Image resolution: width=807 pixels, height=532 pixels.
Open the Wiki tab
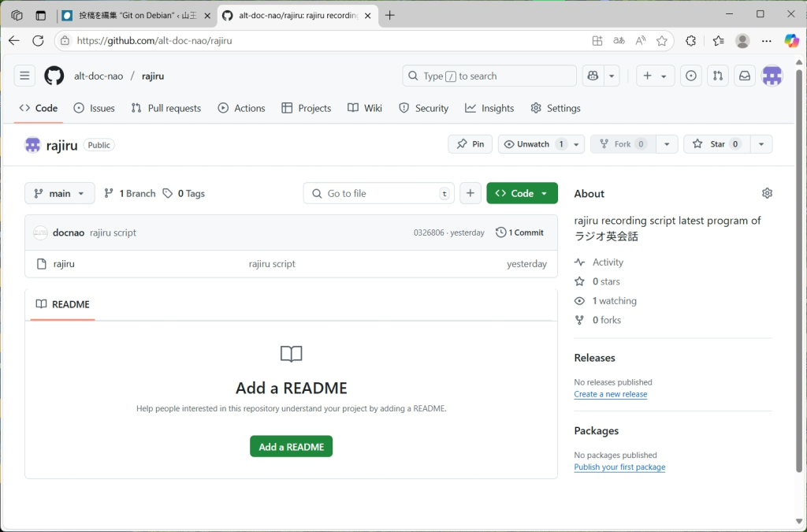click(365, 108)
